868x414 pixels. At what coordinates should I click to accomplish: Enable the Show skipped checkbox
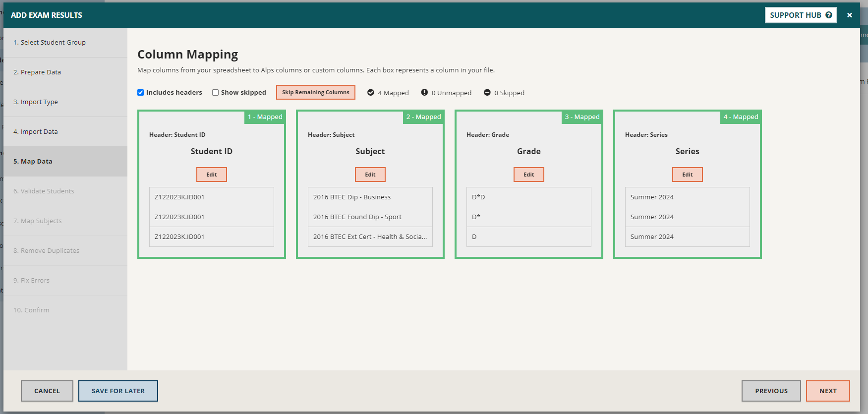215,92
